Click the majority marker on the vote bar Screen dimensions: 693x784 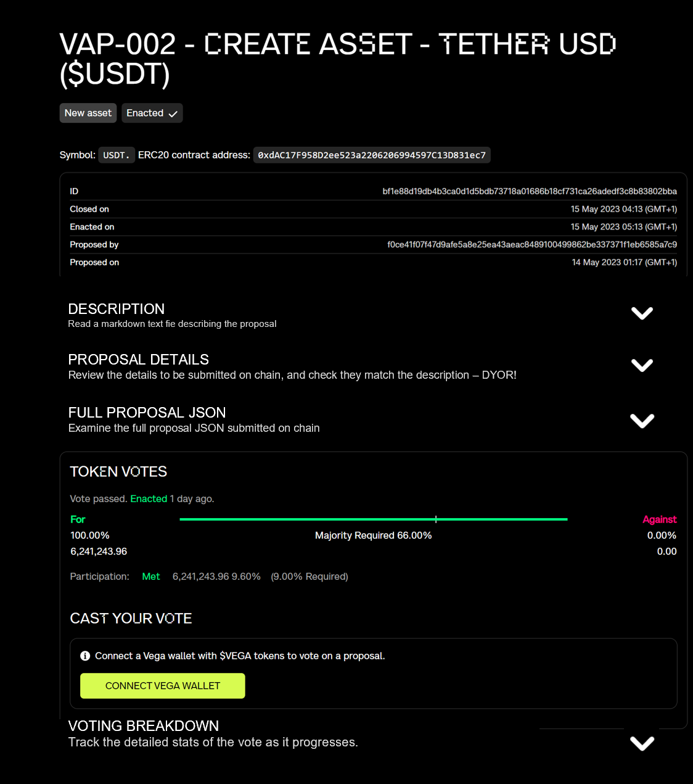coord(436,519)
